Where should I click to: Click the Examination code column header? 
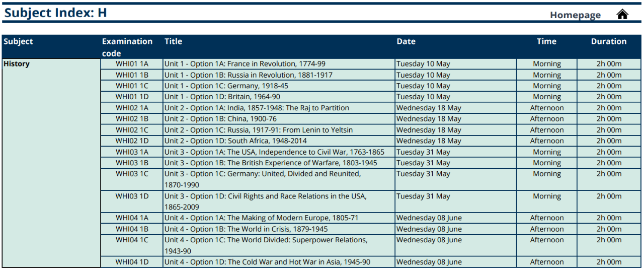coord(127,47)
